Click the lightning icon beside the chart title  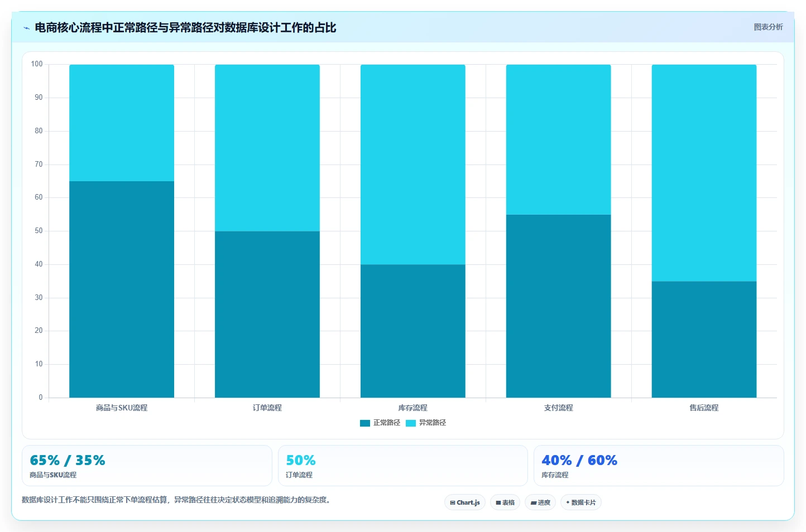(x=26, y=28)
